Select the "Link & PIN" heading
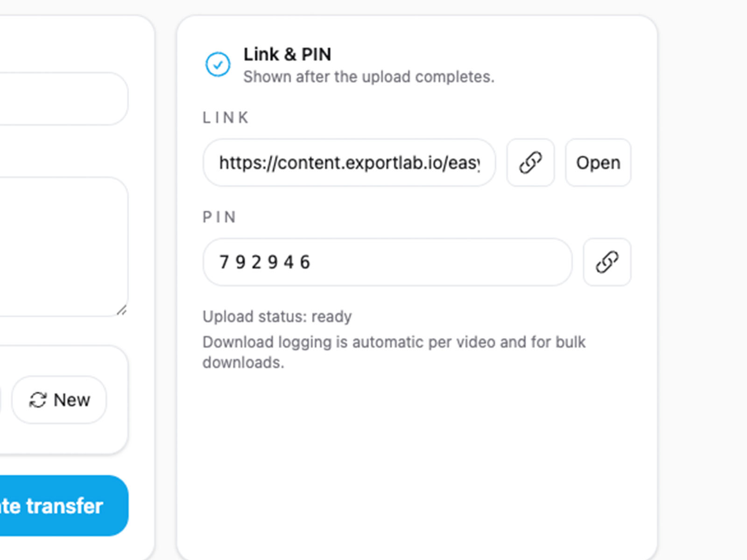747x560 pixels. click(287, 55)
